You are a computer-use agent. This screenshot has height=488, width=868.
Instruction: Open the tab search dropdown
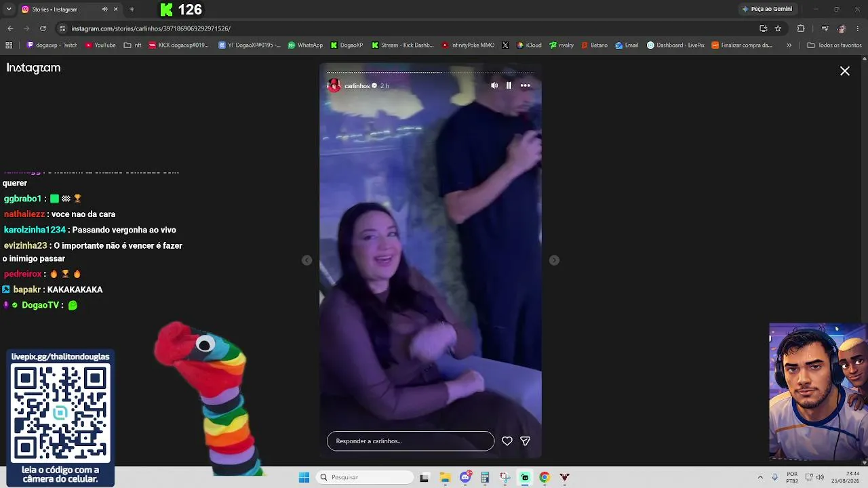point(9,9)
